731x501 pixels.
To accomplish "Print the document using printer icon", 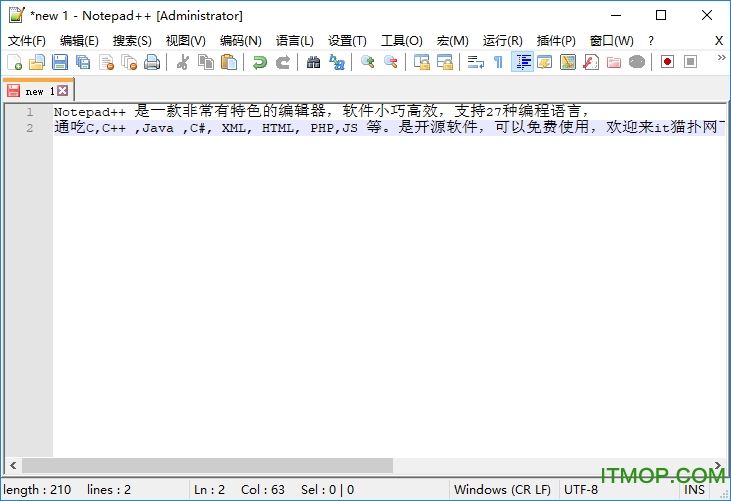I will 152,62.
